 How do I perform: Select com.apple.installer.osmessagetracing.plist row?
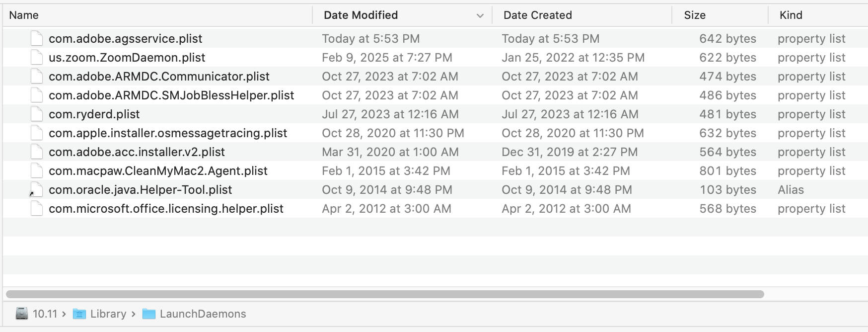tap(168, 133)
